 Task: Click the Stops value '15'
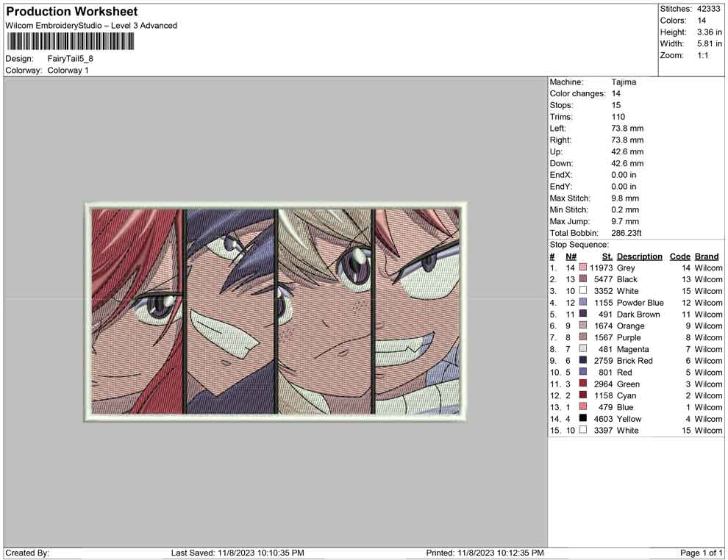click(615, 105)
